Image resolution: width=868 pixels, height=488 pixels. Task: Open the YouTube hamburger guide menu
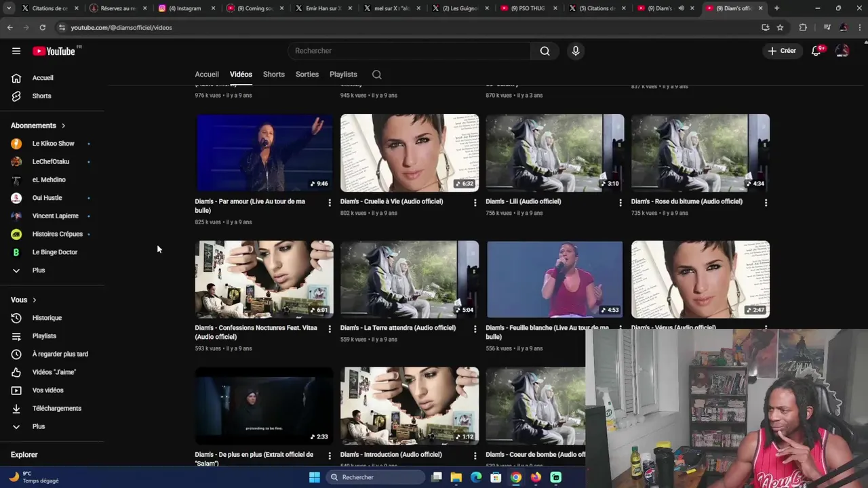[x=16, y=51]
